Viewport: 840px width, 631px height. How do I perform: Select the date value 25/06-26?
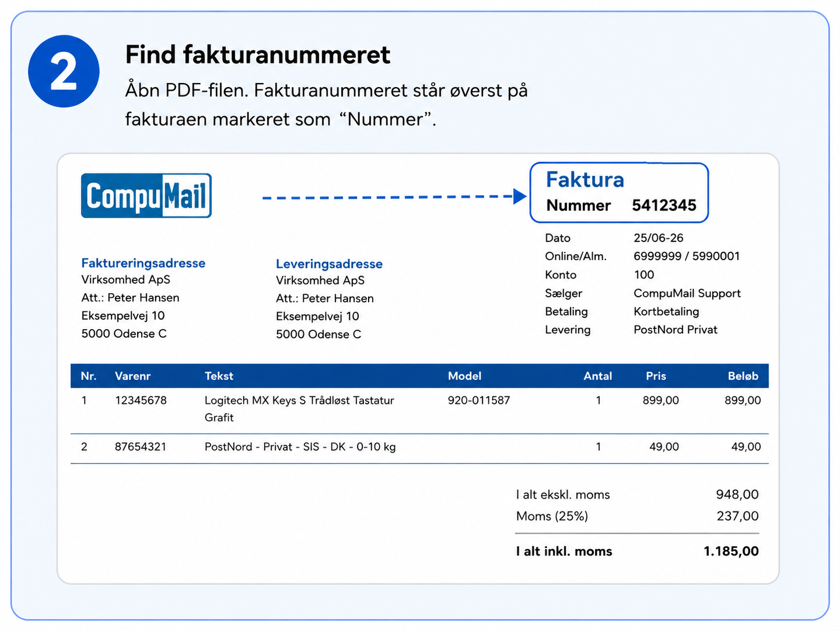pos(658,238)
